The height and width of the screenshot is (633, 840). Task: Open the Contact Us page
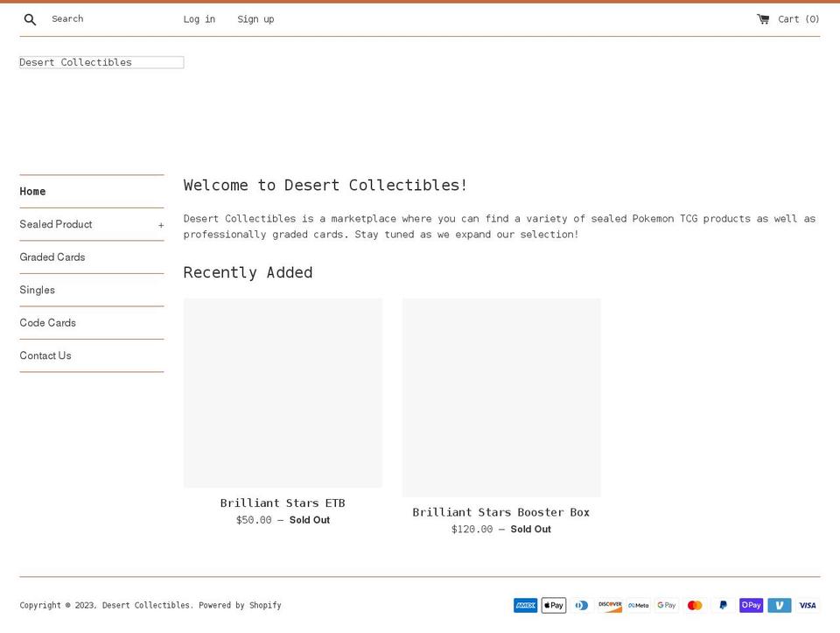[x=45, y=355]
